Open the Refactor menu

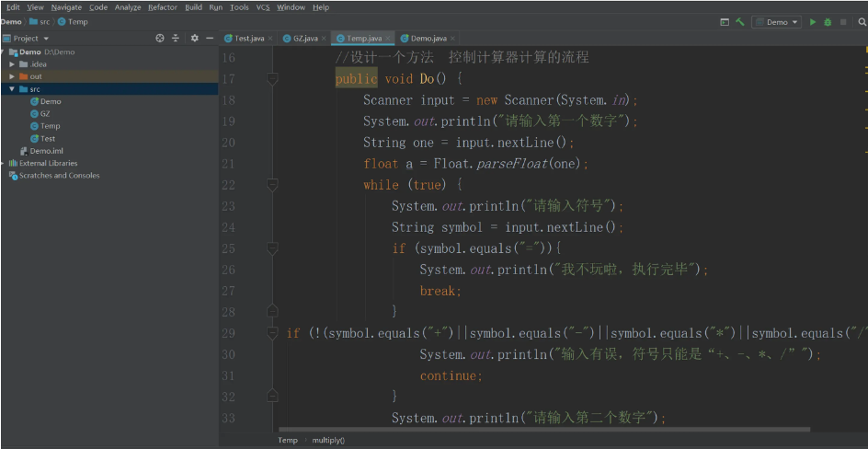(x=163, y=7)
